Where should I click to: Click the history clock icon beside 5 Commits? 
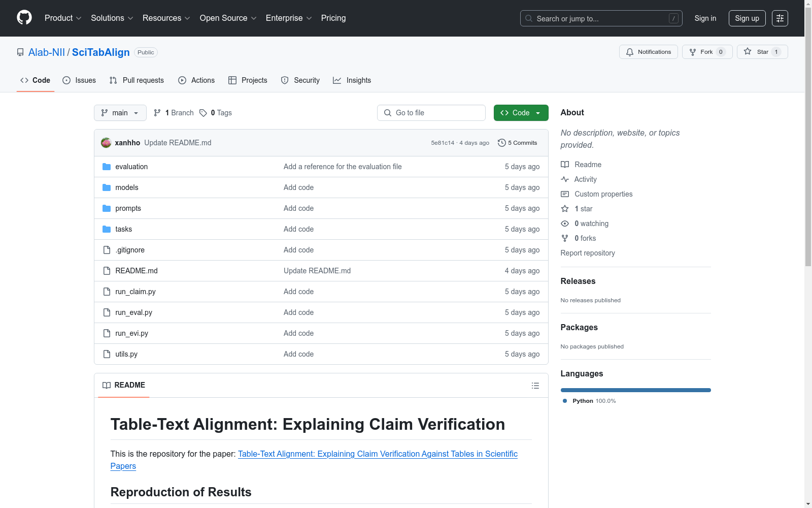(x=502, y=143)
